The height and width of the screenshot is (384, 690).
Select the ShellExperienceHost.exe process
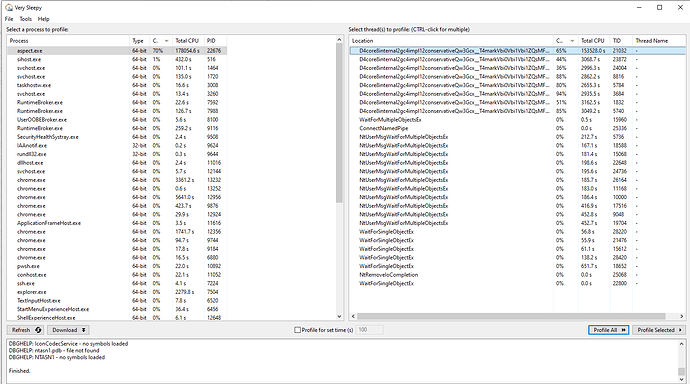click(117, 317)
